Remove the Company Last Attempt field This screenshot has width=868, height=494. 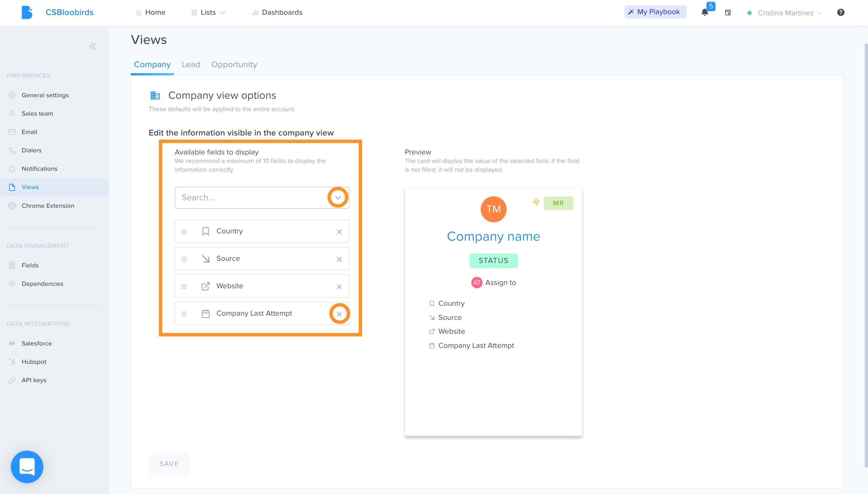click(339, 314)
